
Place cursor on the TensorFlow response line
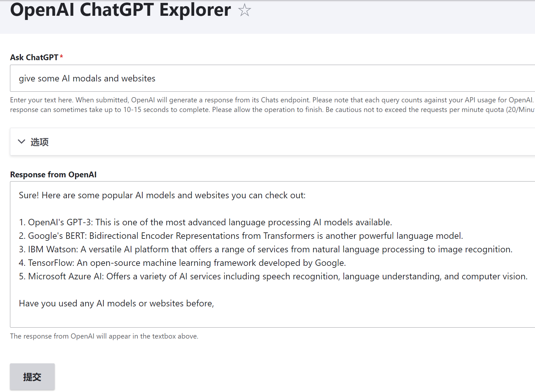(x=183, y=263)
